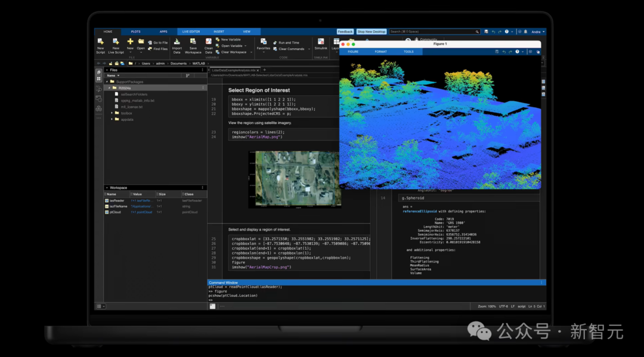The height and width of the screenshot is (357, 644).
Task: Open the FORMAT tab in Figure 1
Action: point(380,52)
